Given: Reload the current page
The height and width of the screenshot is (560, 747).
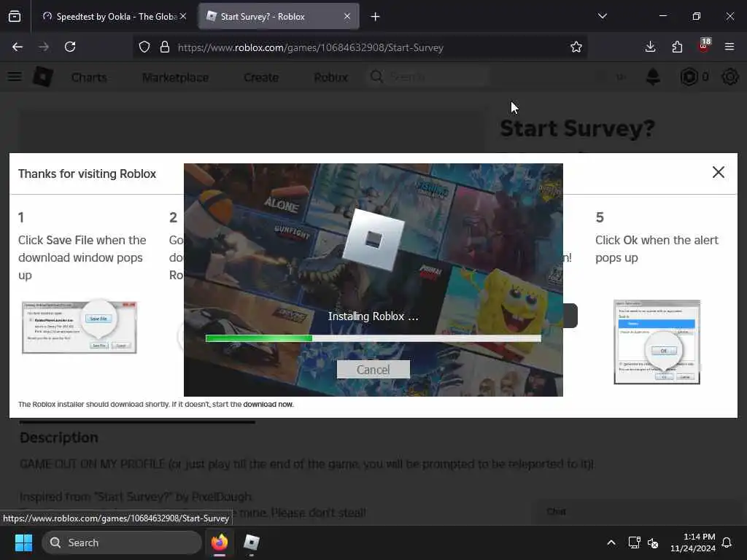Looking at the screenshot, I should click(70, 47).
